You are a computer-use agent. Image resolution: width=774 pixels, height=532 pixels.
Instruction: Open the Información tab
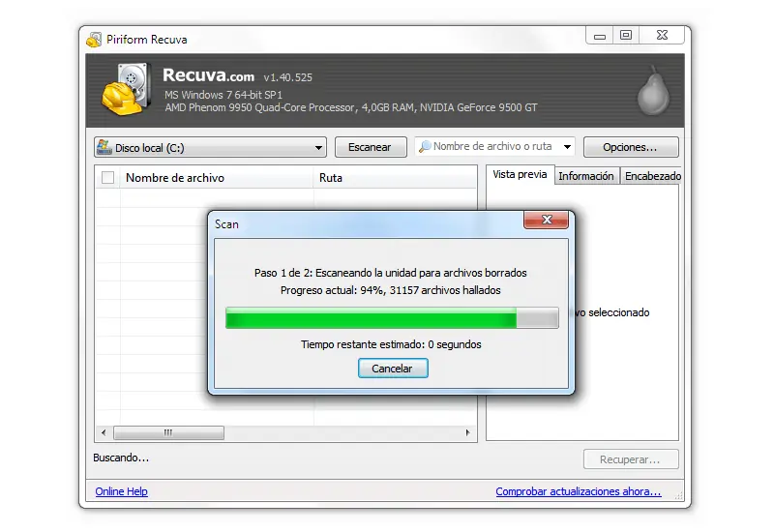pyautogui.click(x=586, y=176)
